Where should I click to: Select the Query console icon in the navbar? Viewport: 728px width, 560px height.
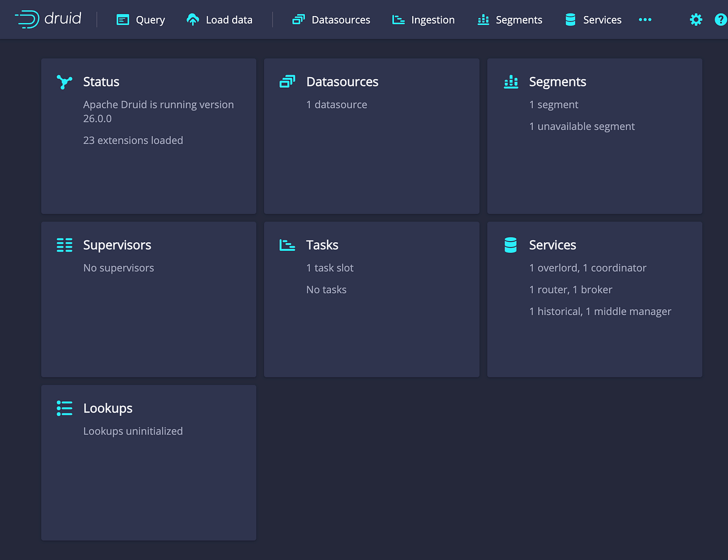tap(124, 19)
